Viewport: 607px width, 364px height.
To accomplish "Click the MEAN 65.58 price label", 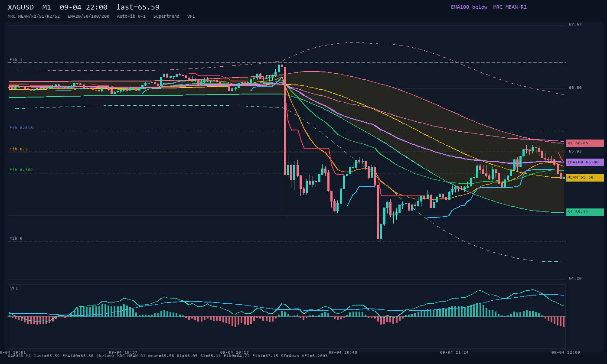I will pyautogui.click(x=585, y=177).
